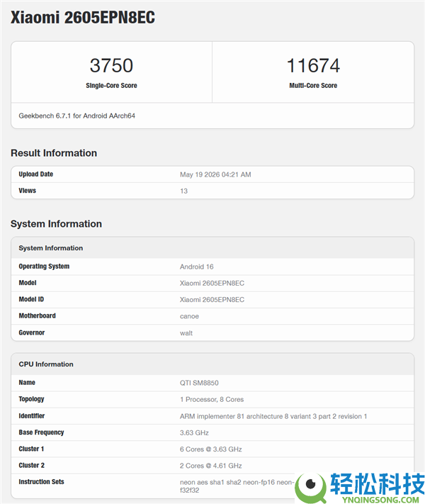Select the neon aes sha1 instruction sets value
This screenshot has height=504, width=425.
click(x=237, y=486)
